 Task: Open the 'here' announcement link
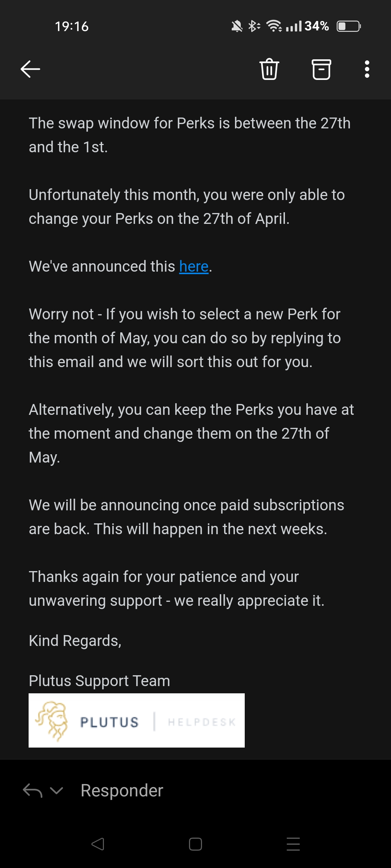pyautogui.click(x=194, y=267)
